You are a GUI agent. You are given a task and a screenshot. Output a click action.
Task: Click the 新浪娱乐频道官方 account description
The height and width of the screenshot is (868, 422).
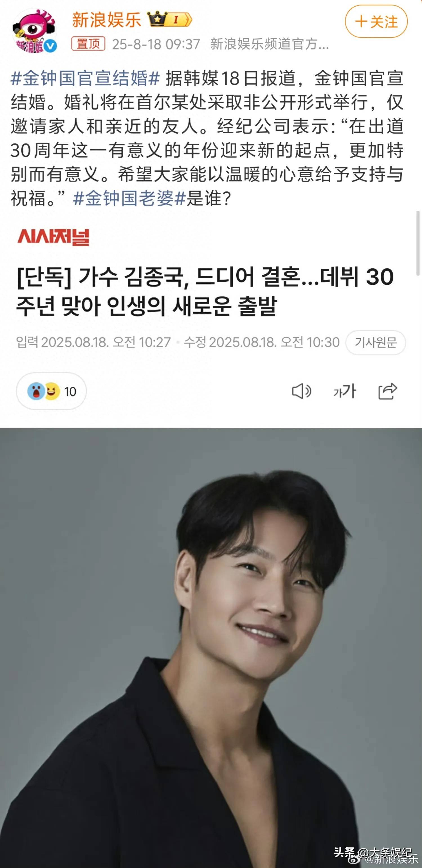tap(270, 44)
